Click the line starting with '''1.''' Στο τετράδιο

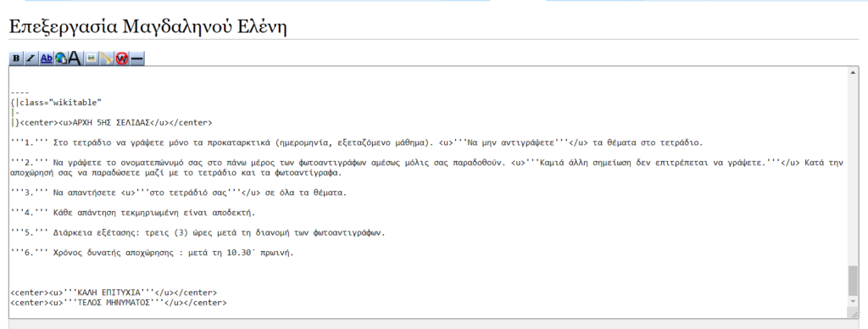click(x=357, y=143)
